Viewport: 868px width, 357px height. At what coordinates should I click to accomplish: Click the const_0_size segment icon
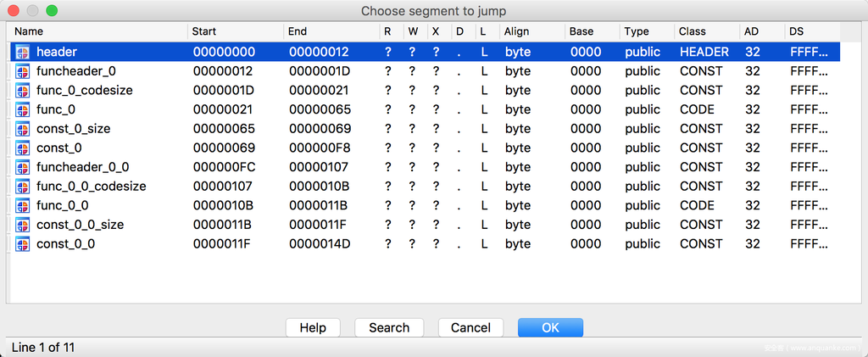(x=23, y=129)
